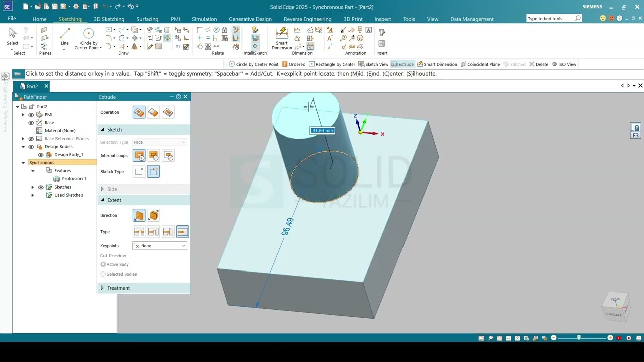
Task: Select the first Internal Loops option icon
Action: click(139, 156)
